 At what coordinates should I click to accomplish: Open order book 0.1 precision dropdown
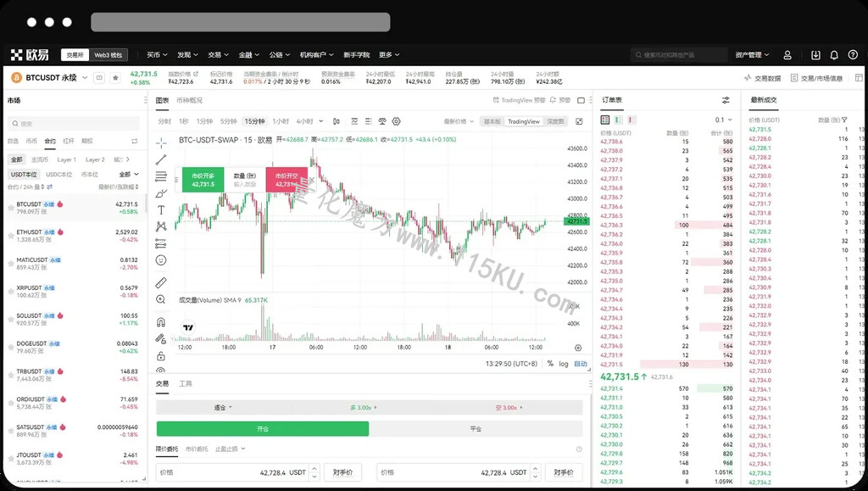(x=723, y=120)
